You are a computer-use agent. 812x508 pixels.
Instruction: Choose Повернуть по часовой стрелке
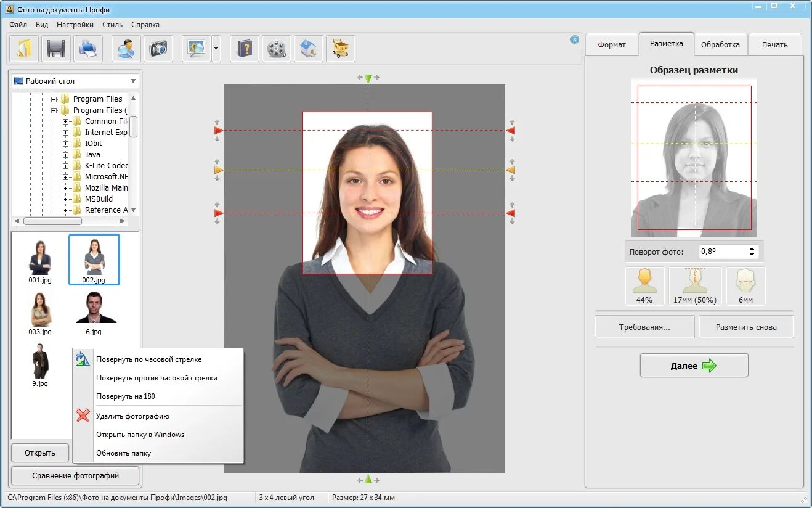(x=158, y=359)
